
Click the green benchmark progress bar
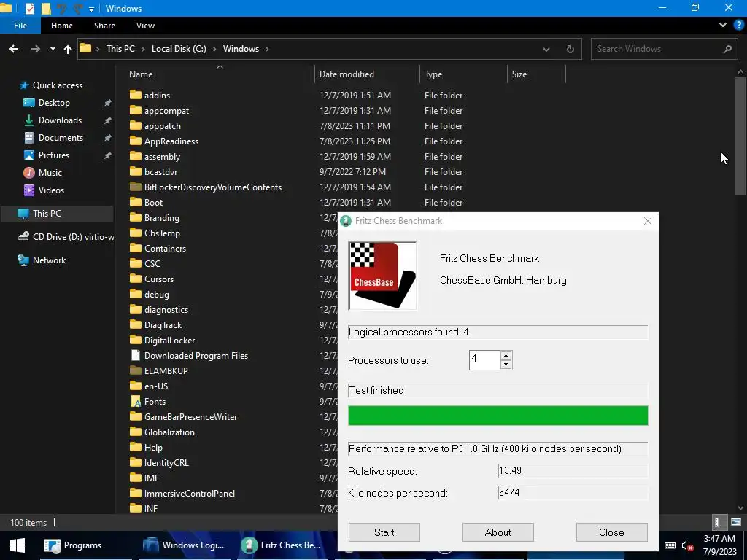pos(498,415)
